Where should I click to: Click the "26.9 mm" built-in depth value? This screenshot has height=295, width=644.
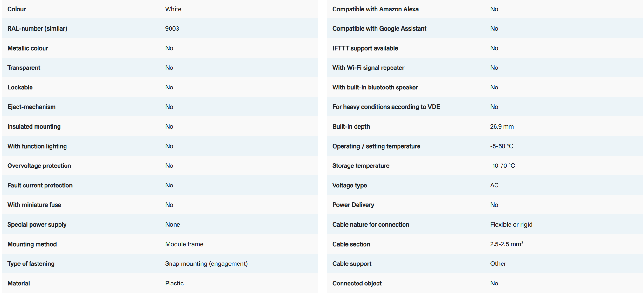(502, 127)
